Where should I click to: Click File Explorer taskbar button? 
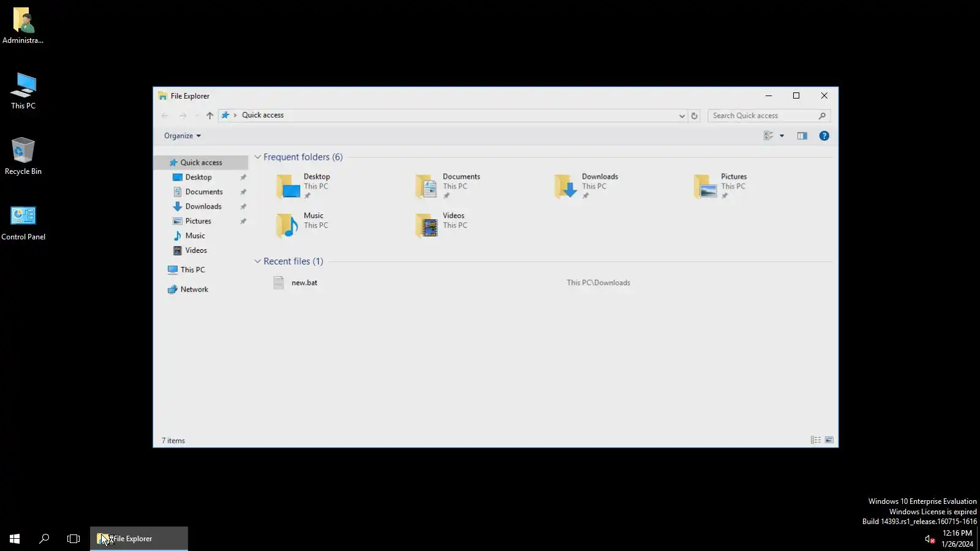(139, 539)
